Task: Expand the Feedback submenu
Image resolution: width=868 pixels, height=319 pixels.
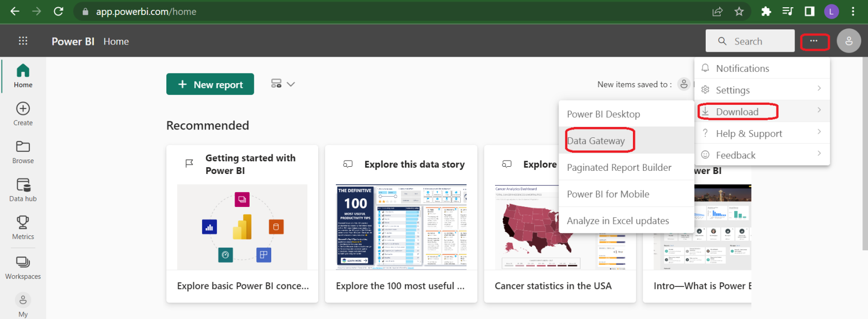Action: tap(762, 155)
